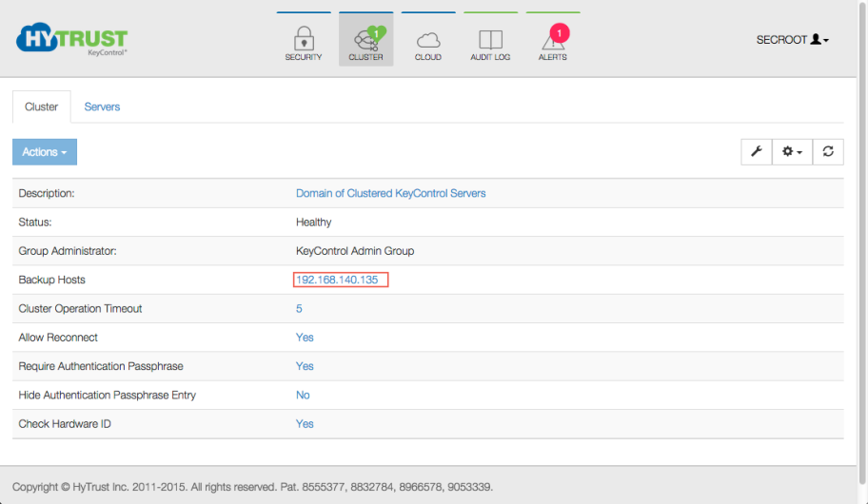Open the Cloud section icon
The height and width of the screenshot is (504, 868).
[428, 40]
